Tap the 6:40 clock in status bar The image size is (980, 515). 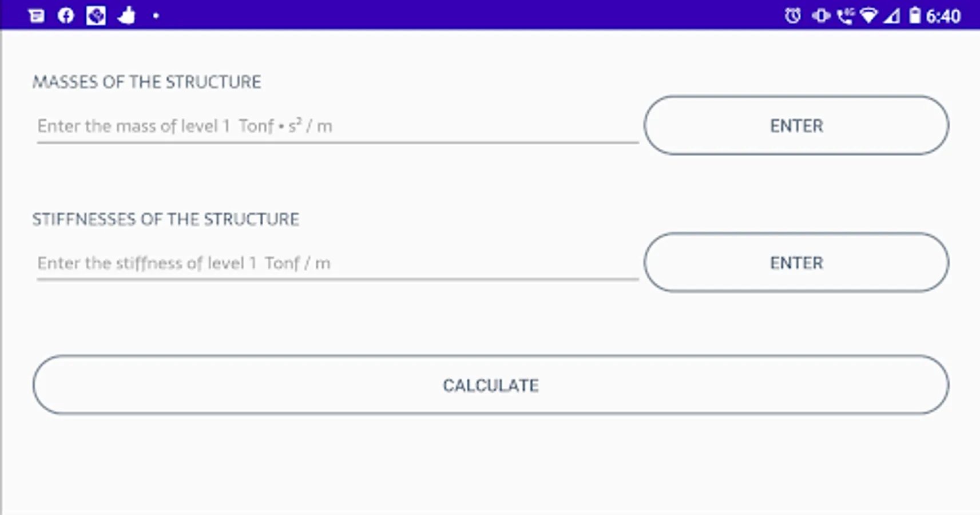coord(943,15)
